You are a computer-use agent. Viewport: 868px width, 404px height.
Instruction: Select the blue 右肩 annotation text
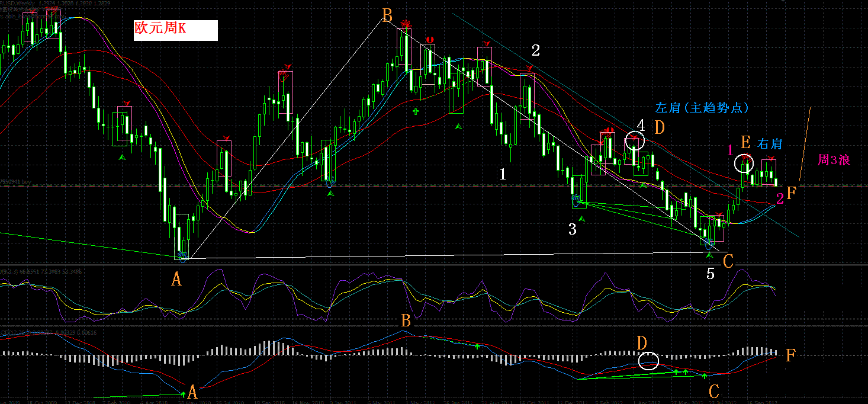coord(770,143)
